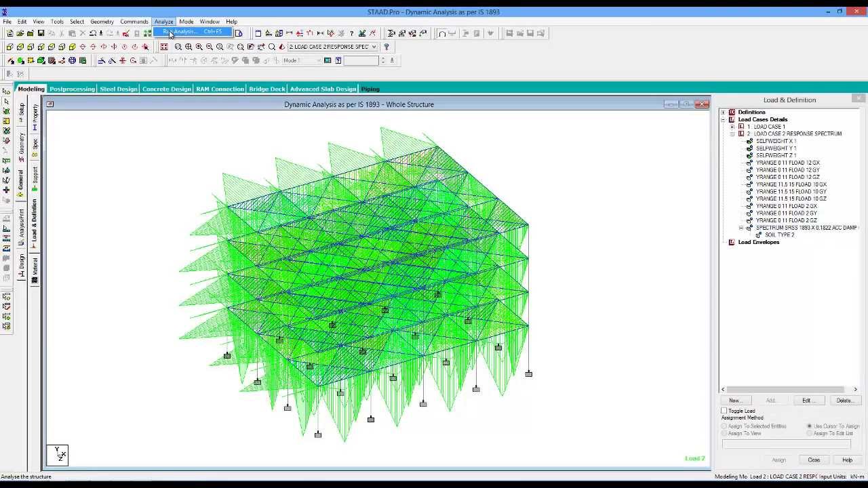Click the New structure file icon
Viewport: 868px width, 488px height.
9,33
